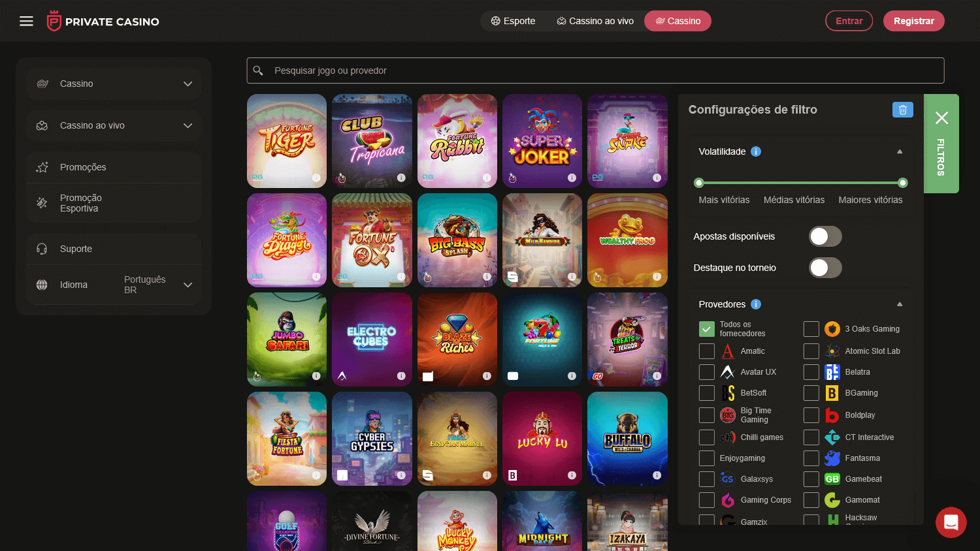Click the Volatilidade info icon
The height and width of the screenshot is (551, 980).
click(x=756, y=151)
